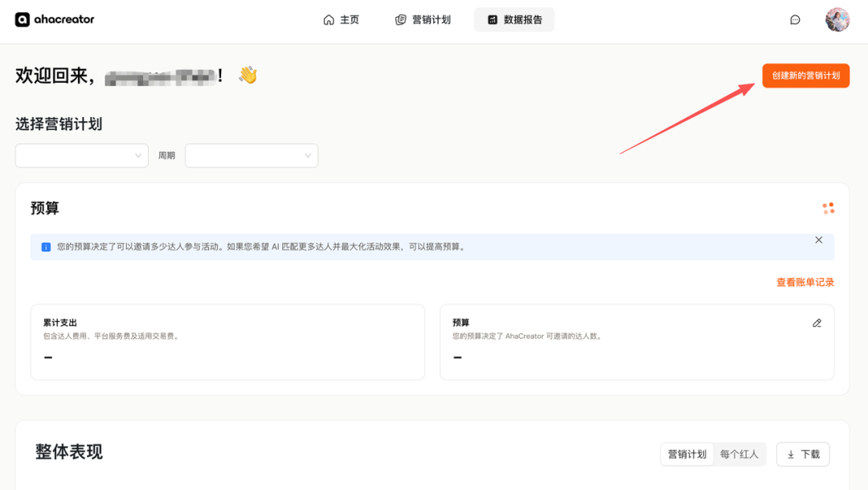Edit budget with the pencil icon

[x=817, y=323]
